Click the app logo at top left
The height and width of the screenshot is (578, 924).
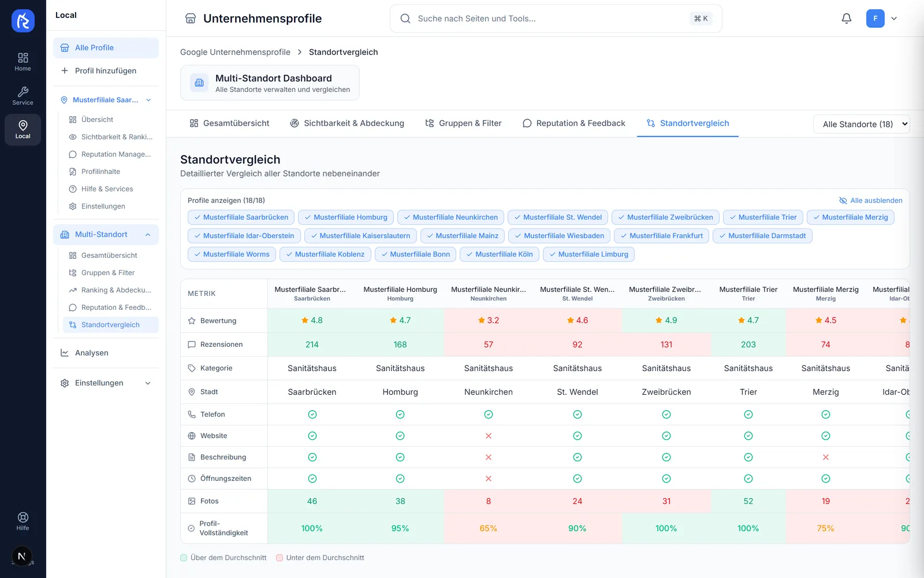(23, 21)
